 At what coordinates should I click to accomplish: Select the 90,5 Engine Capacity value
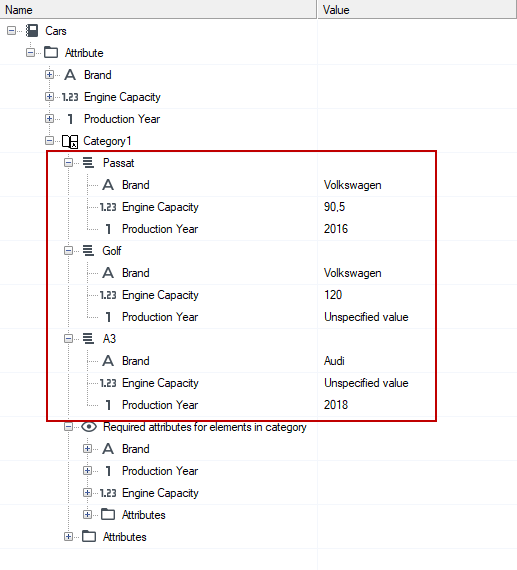(x=334, y=207)
